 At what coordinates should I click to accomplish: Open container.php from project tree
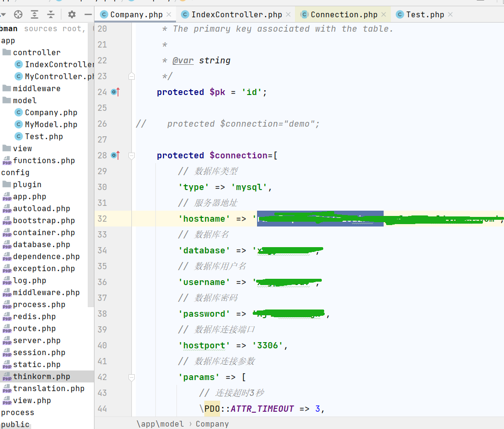click(x=44, y=233)
